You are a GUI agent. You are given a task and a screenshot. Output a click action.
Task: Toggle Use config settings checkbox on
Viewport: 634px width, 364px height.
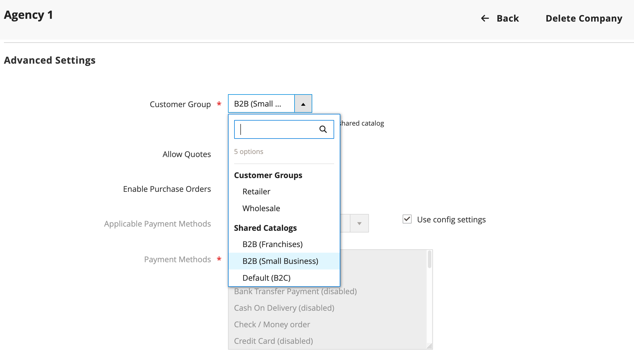coord(407,219)
